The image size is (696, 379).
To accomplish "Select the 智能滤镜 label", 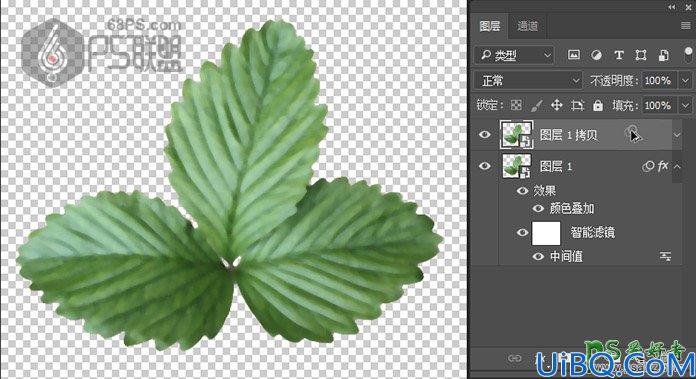I will [x=593, y=233].
